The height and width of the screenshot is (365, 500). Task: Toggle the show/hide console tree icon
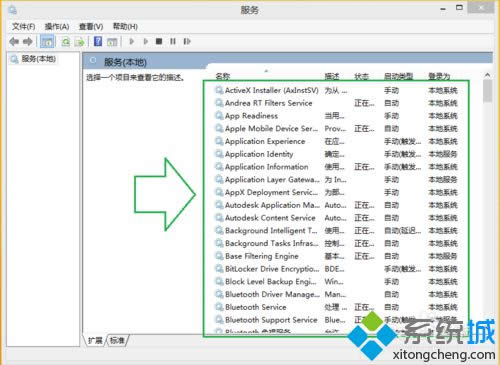tap(47, 42)
